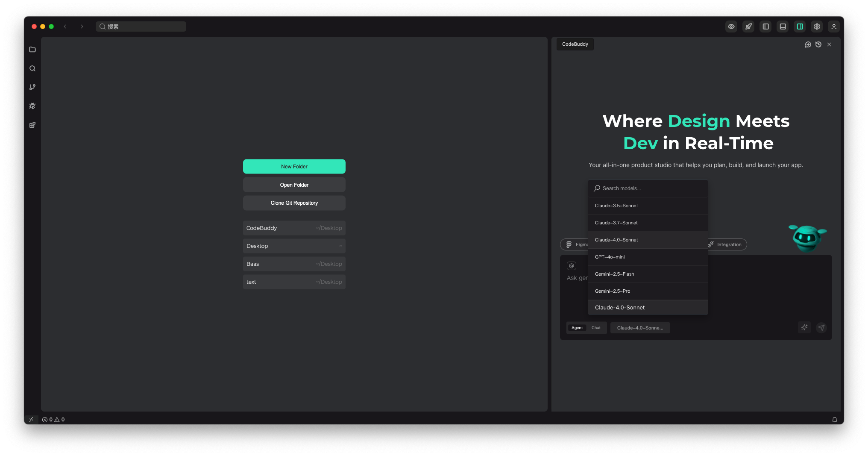
Task: Select Gemini-2.5-Pro model
Action: pyautogui.click(x=648, y=291)
